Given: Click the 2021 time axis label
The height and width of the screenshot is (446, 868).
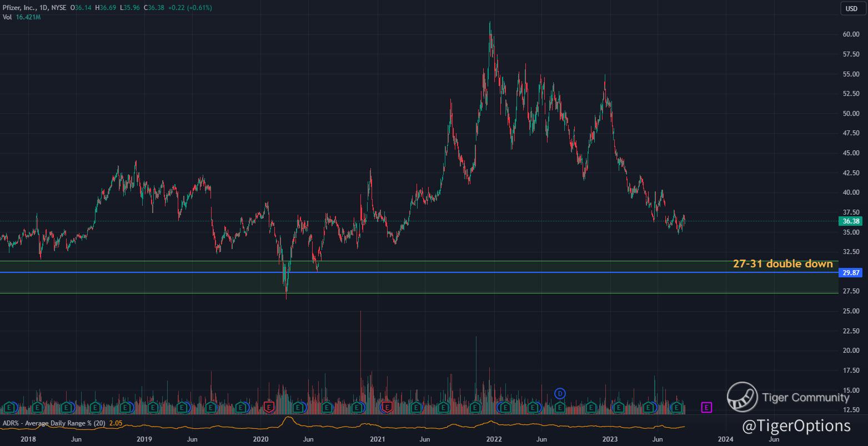Looking at the screenshot, I should tap(377, 439).
